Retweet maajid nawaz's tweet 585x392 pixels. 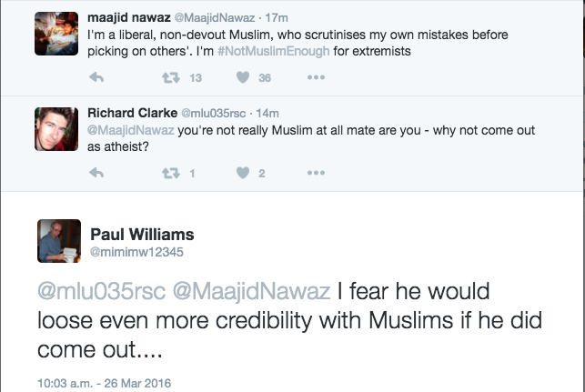click(x=169, y=77)
